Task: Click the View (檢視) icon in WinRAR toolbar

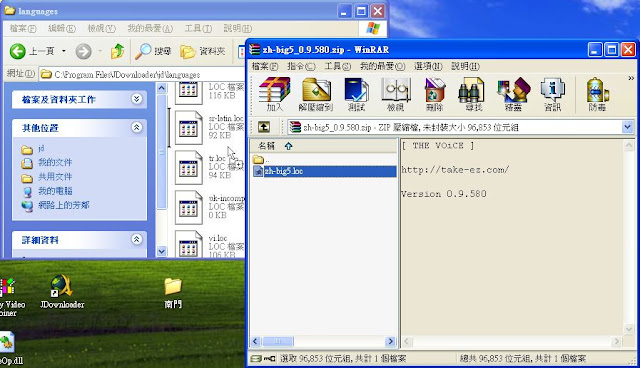Action: [395, 95]
